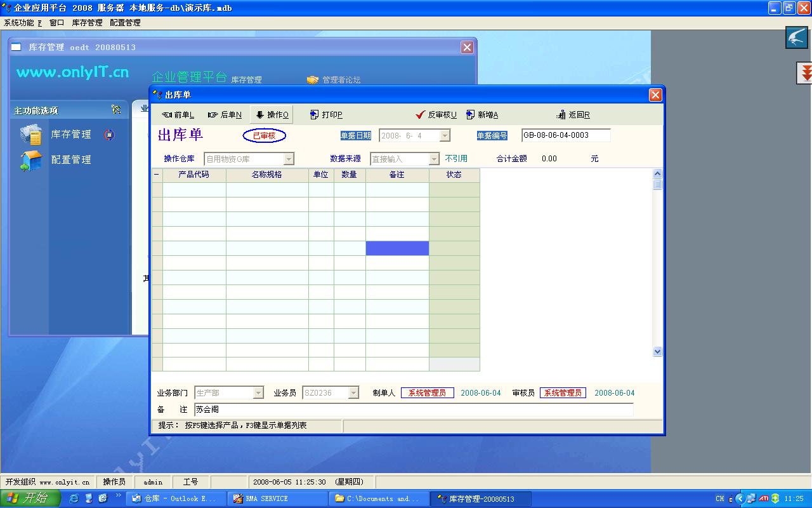The image size is (812, 508).
Task: Open the 操作O toolbar button
Action: point(272,115)
